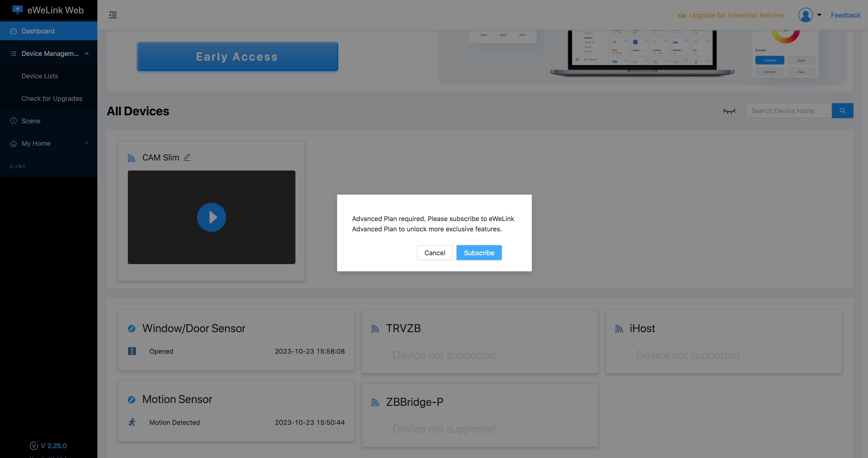The height and width of the screenshot is (458, 868).
Task: Click the pencil icon beside CAM Slim
Action: [x=187, y=157]
